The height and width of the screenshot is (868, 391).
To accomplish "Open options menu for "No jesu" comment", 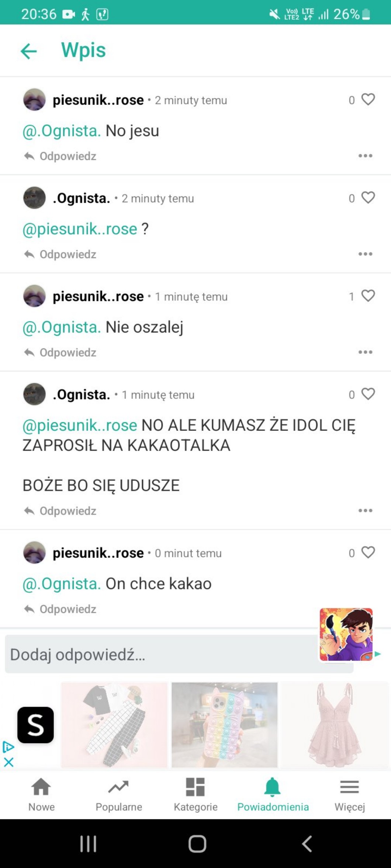I will (x=365, y=156).
